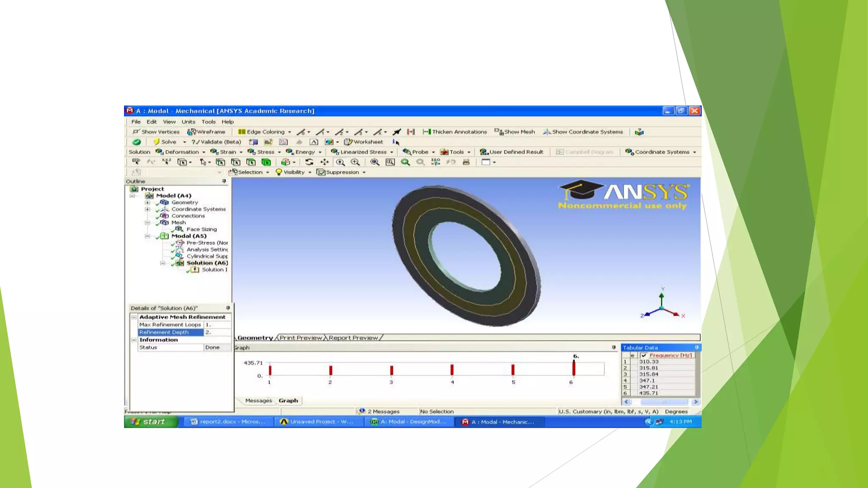Collapse the Modal (A5) tree node
868x488 pixels.
147,236
